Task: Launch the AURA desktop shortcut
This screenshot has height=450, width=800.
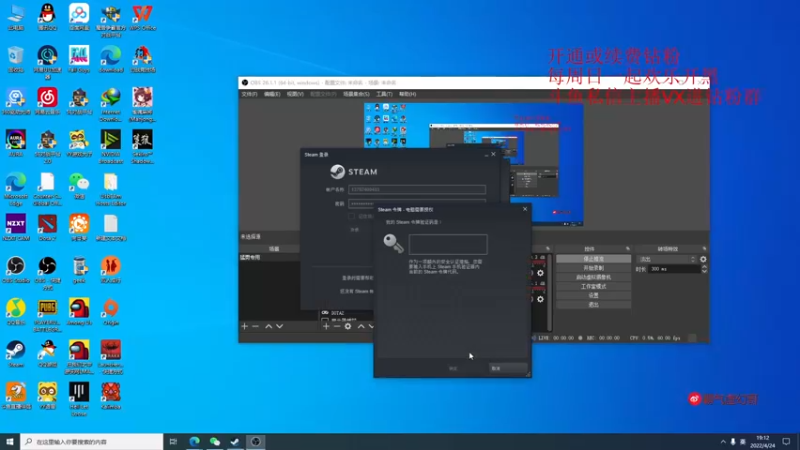Action: click(x=16, y=142)
